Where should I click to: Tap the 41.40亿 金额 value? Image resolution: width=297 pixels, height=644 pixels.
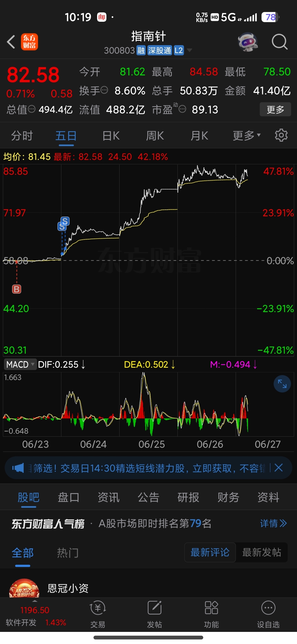[x=272, y=91]
